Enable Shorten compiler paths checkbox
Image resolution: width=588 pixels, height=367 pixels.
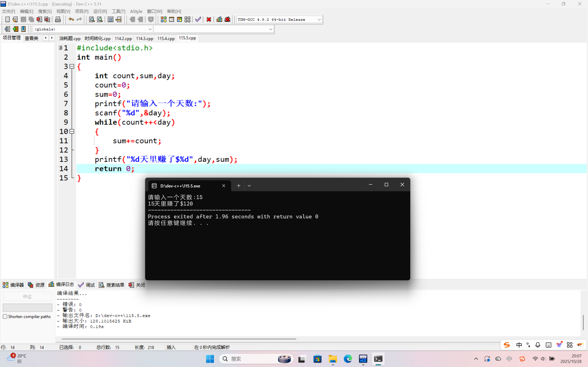(x=5, y=317)
